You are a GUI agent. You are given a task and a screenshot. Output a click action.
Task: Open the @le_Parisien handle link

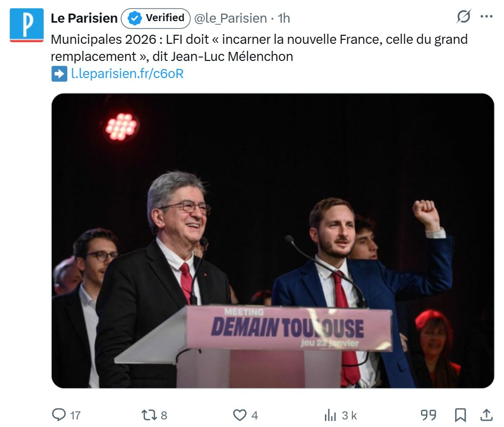[x=230, y=19]
